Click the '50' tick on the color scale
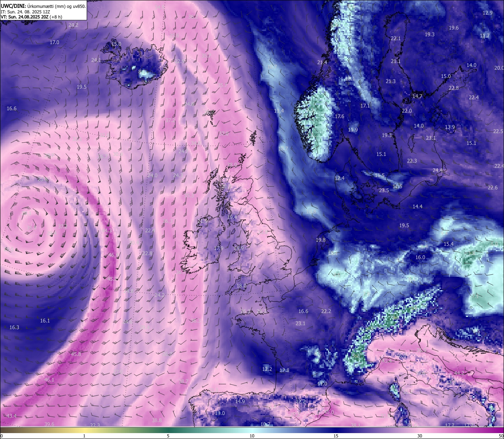The image size is (504, 439). (x=501, y=436)
